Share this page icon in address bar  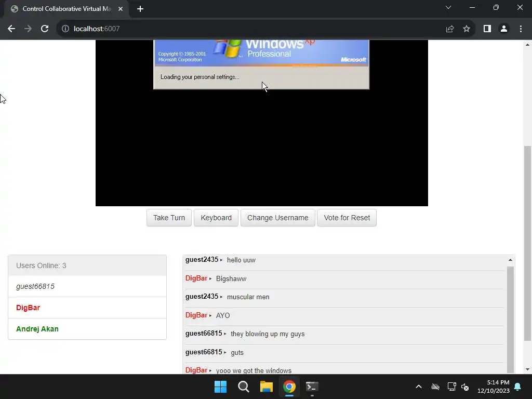(x=450, y=29)
